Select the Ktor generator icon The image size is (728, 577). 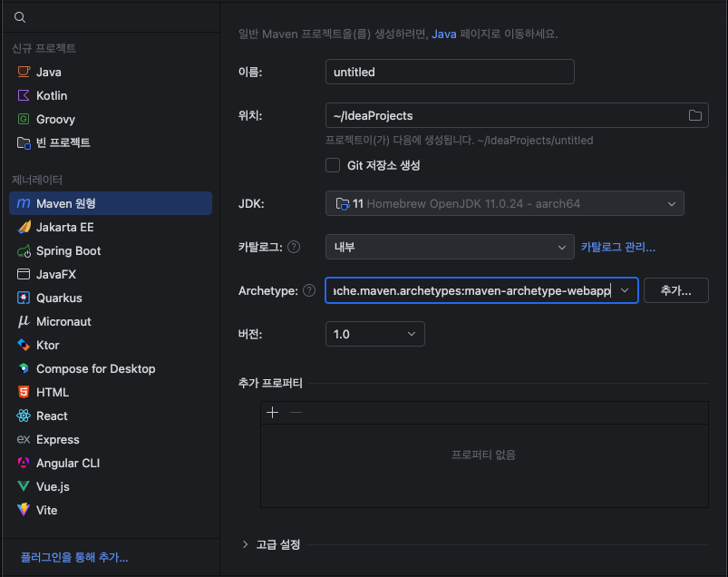tap(24, 345)
